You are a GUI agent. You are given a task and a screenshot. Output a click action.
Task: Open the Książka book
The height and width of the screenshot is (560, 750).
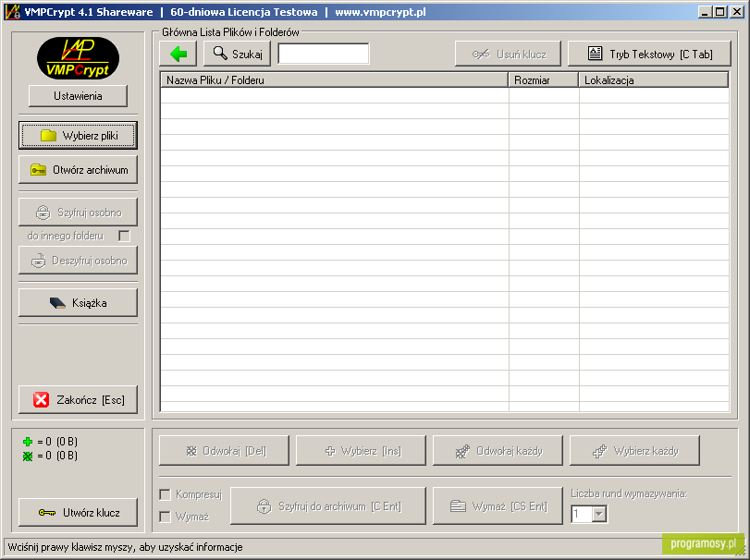point(78,302)
